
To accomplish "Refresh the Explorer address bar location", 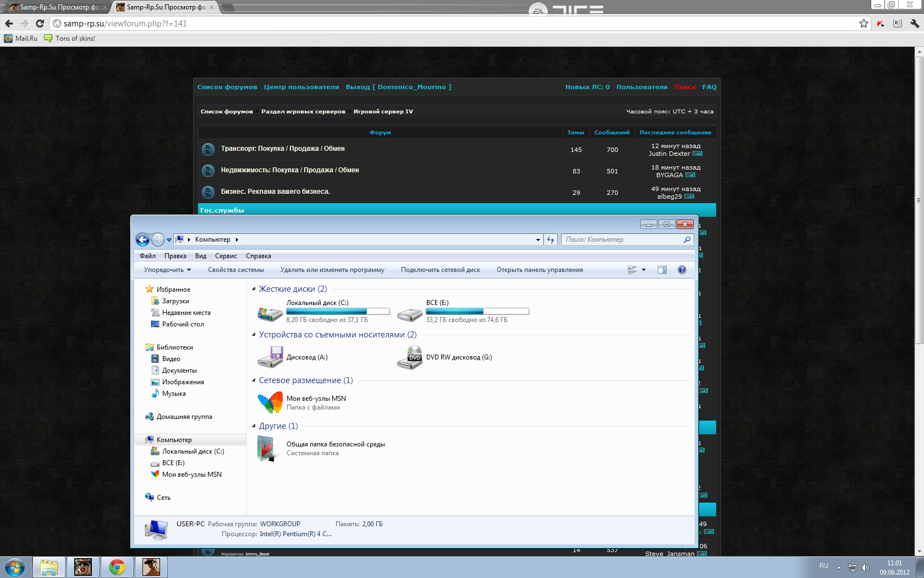I will click(551, 239).
